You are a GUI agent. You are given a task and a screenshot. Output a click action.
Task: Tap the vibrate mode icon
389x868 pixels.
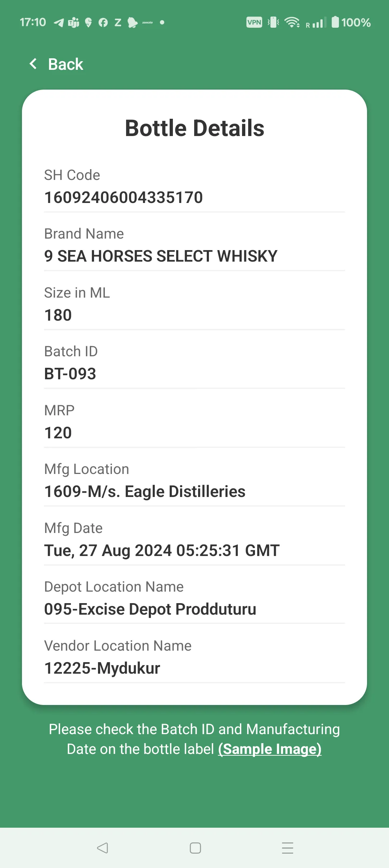[x=273, y=22]
